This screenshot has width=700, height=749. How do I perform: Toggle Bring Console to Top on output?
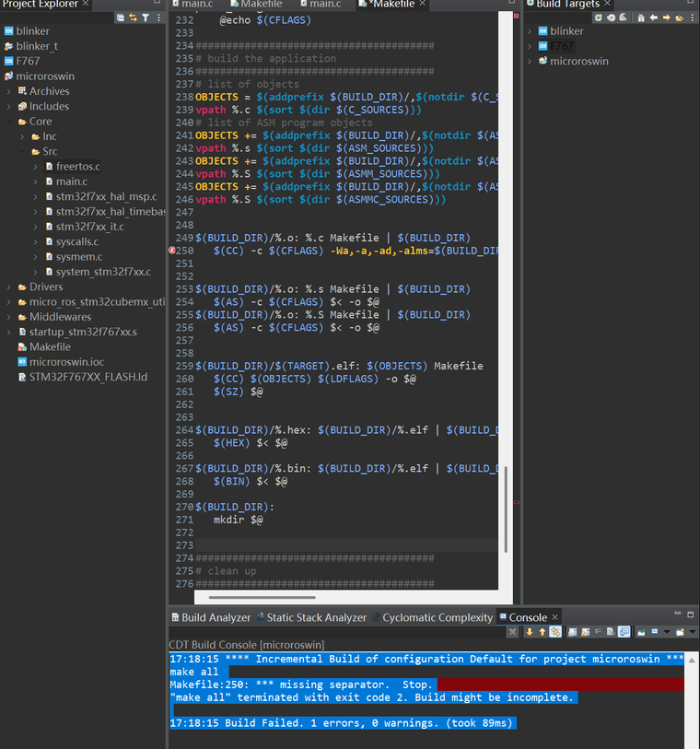tap(624, 632)
